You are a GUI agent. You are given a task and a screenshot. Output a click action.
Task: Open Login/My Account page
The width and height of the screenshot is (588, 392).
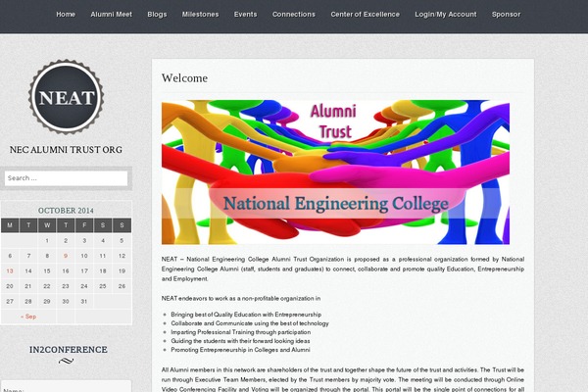(x=446, y=15)
